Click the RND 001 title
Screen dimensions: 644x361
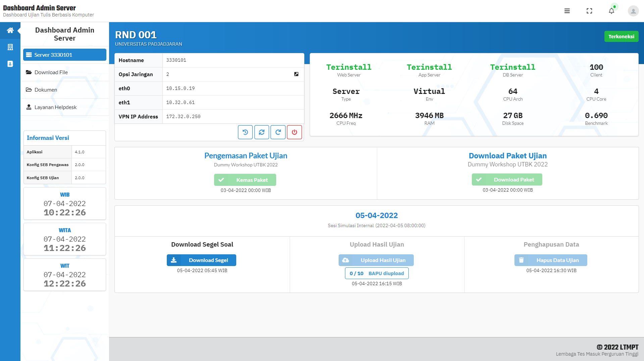click(x=136, y=35)
